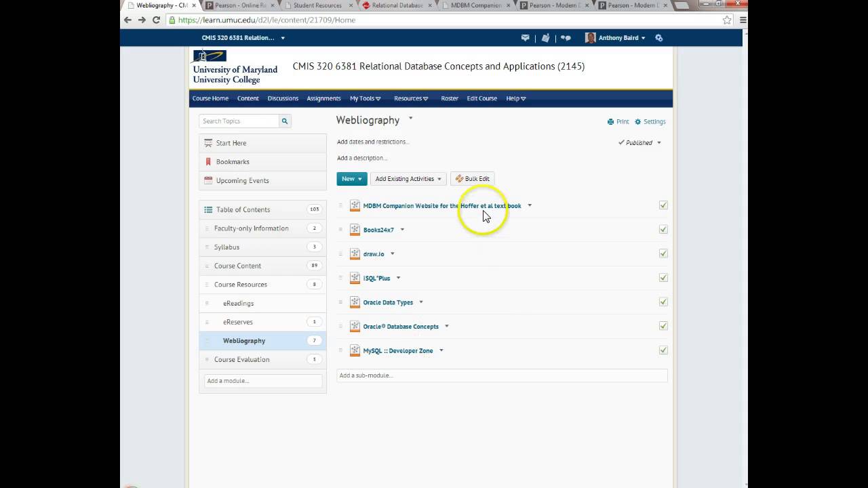The height and width of the screenshot is (488, 868).
Task: Open Discussions in the navbar
Action: tap(283, 98)
